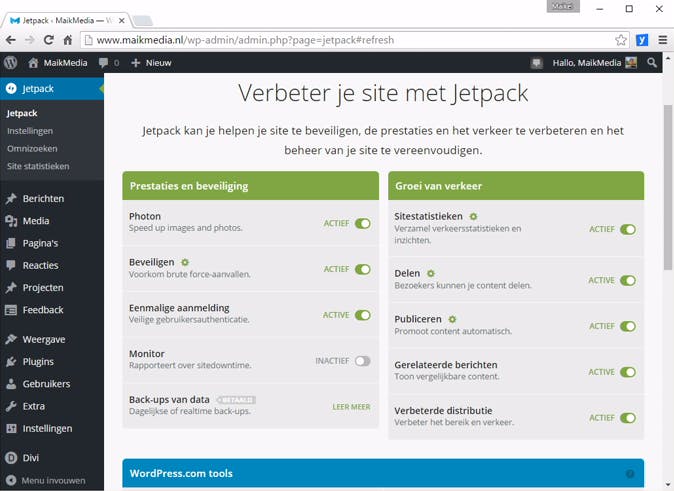Click the help icon in WordPress.com tools

coord(630,474)
